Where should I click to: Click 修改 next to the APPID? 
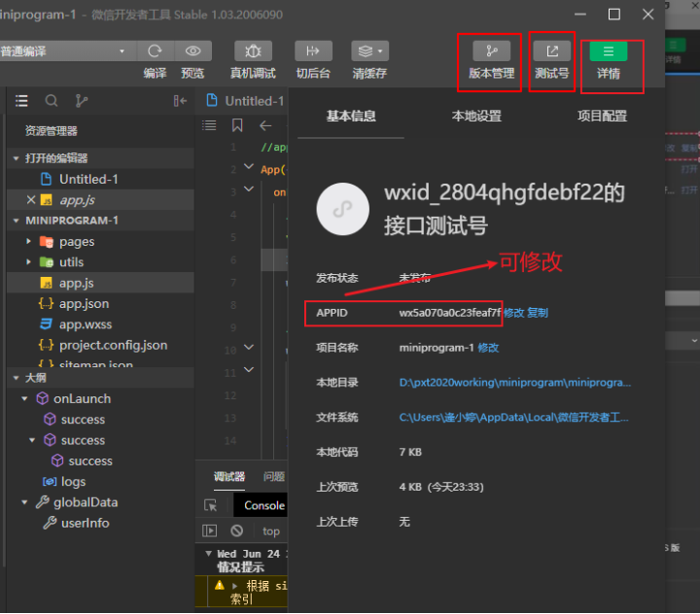(514, 313)
